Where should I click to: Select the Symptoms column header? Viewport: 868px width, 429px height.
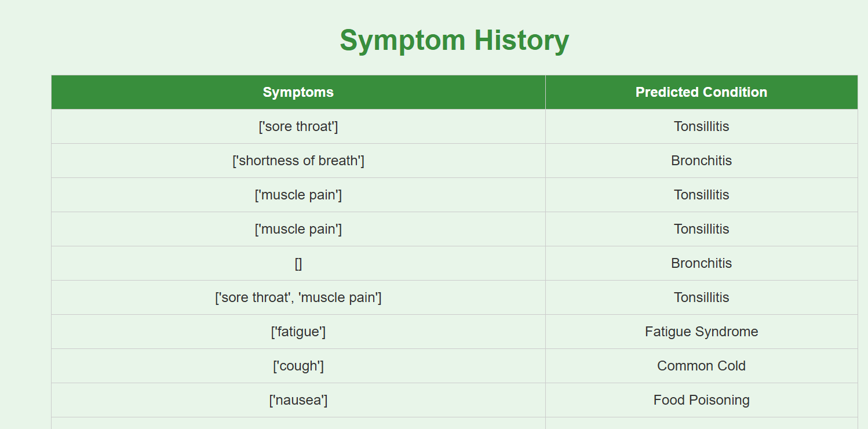[298, 92]
